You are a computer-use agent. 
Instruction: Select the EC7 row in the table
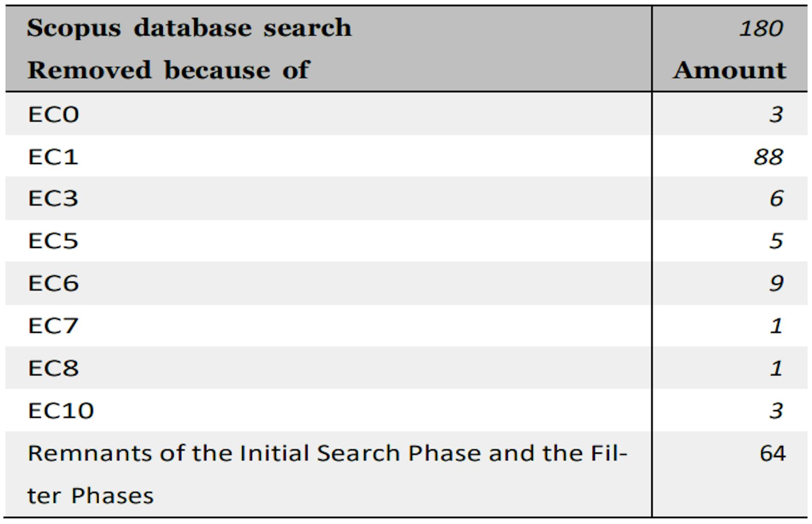coord(406,314)
